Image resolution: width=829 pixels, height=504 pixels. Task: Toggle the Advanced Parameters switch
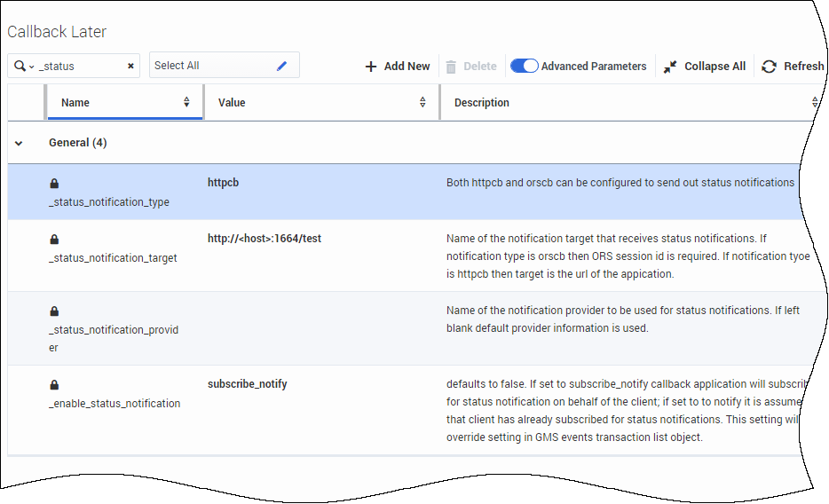[524, 66]
